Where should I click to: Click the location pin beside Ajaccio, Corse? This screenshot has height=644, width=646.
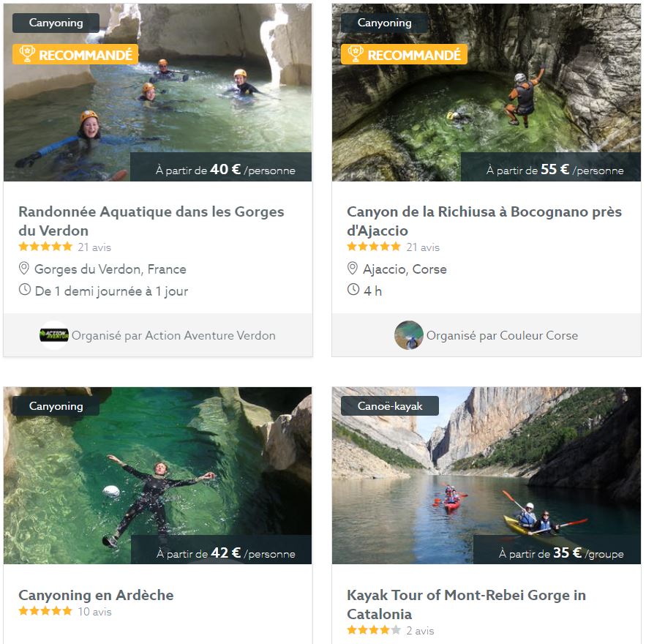353,269
